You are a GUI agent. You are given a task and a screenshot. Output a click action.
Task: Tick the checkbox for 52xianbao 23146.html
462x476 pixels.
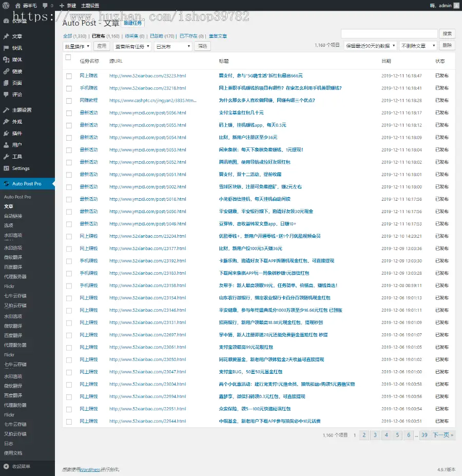pos(69,310)
